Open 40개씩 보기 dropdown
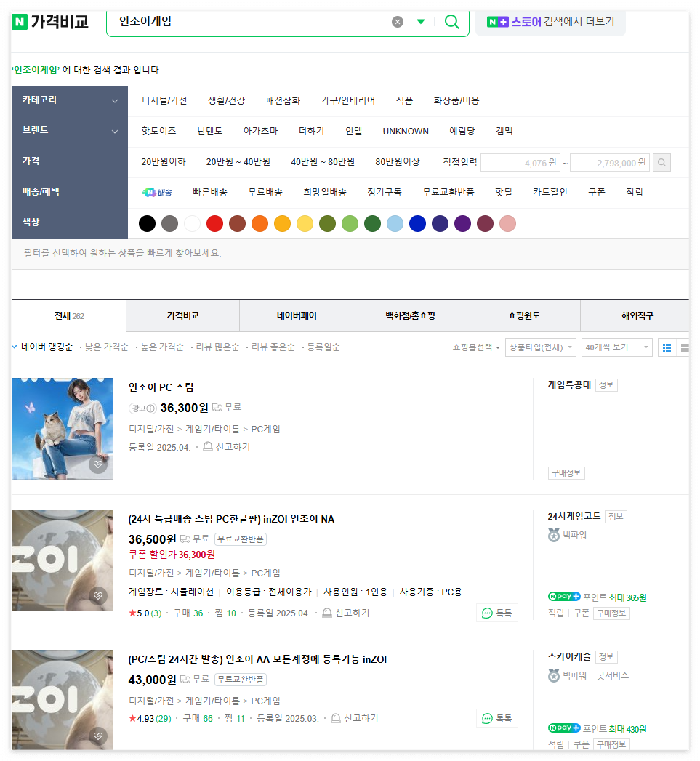 [617, 347]
